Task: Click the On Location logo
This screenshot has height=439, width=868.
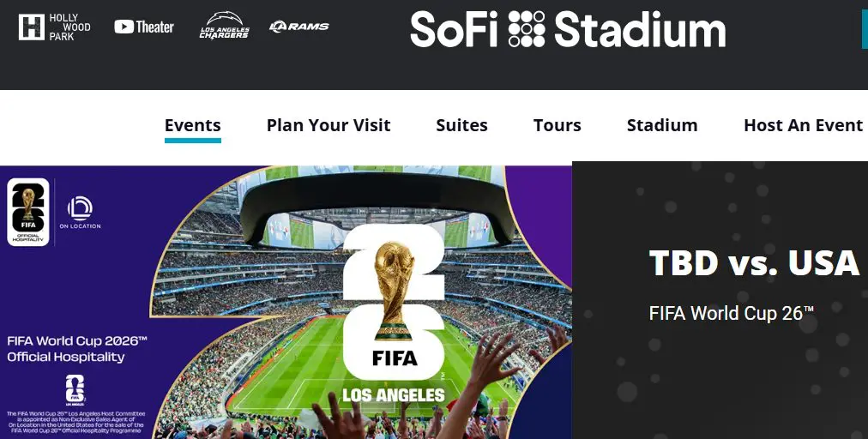Action: click(80, 213)
